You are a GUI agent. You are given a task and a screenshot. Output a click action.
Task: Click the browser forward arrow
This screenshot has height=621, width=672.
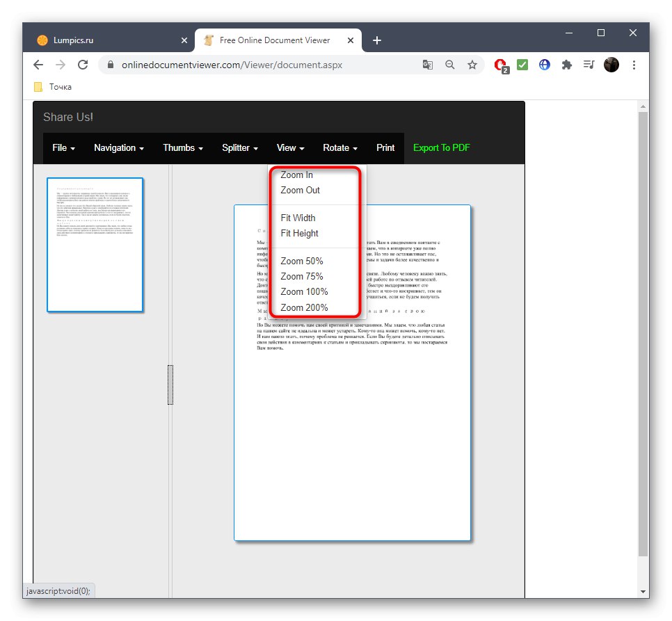(x=61, y=65)
